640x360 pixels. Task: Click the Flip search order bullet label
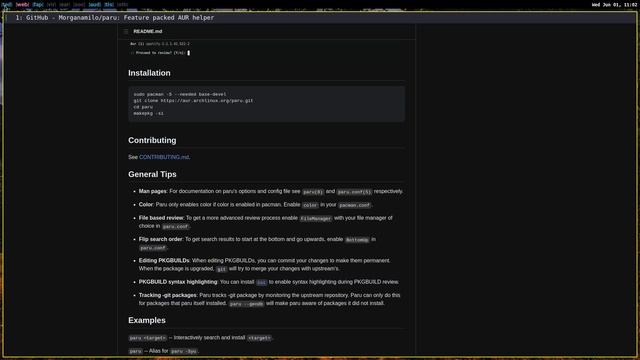[x=160, y=240]
